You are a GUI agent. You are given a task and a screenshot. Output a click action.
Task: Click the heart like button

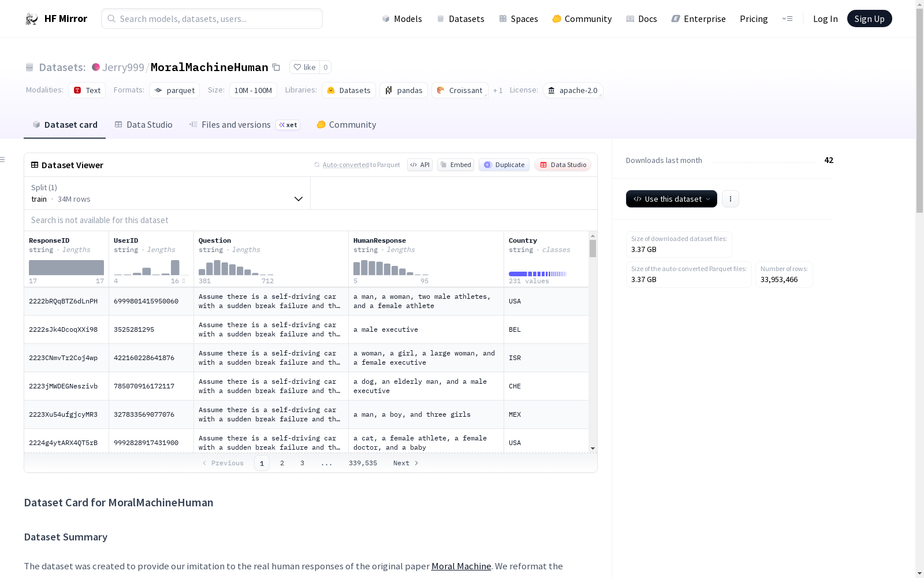(304, 67)
